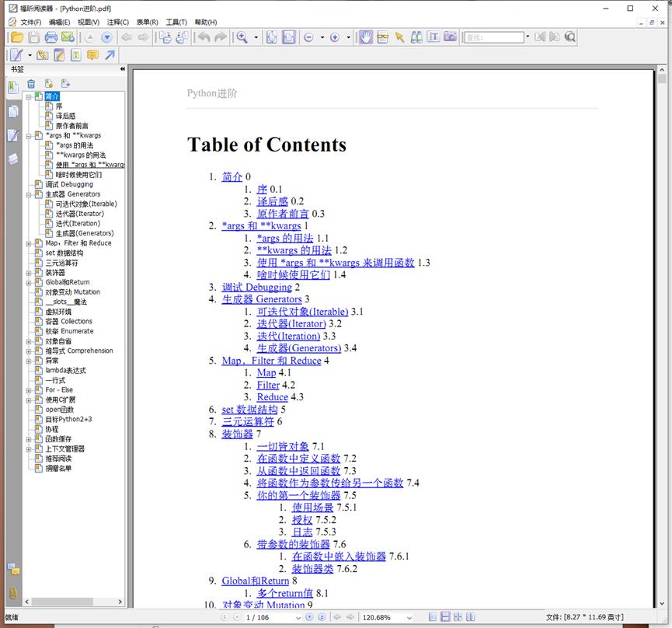This screenshot has height=628, width=672.
Task: Expand the Map, Filter 和 Reduce bookmark
Action: pyautogui.click(x=29, y=243)
